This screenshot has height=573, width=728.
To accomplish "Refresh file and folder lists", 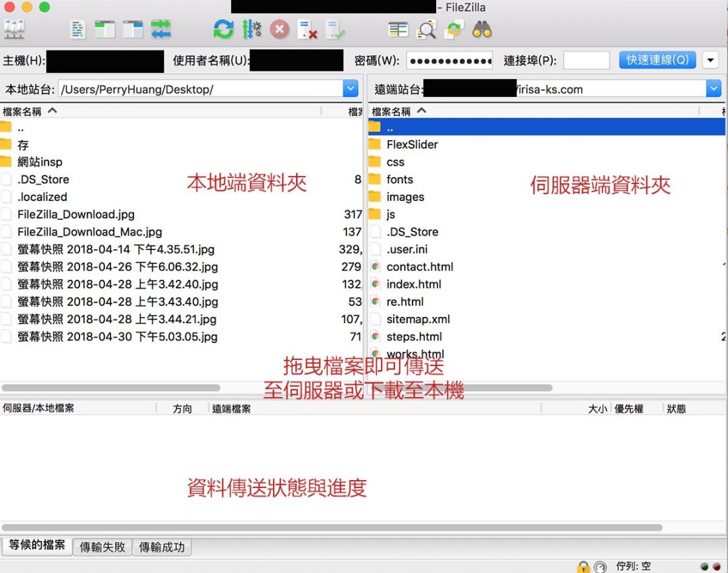I will pyautogui.click(x=223, y=30).
